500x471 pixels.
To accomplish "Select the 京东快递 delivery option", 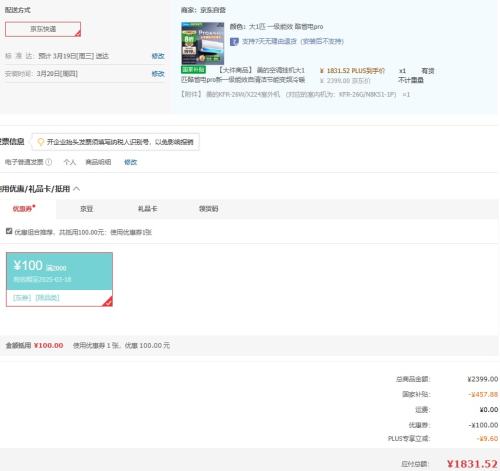I will tap(43, 29).
